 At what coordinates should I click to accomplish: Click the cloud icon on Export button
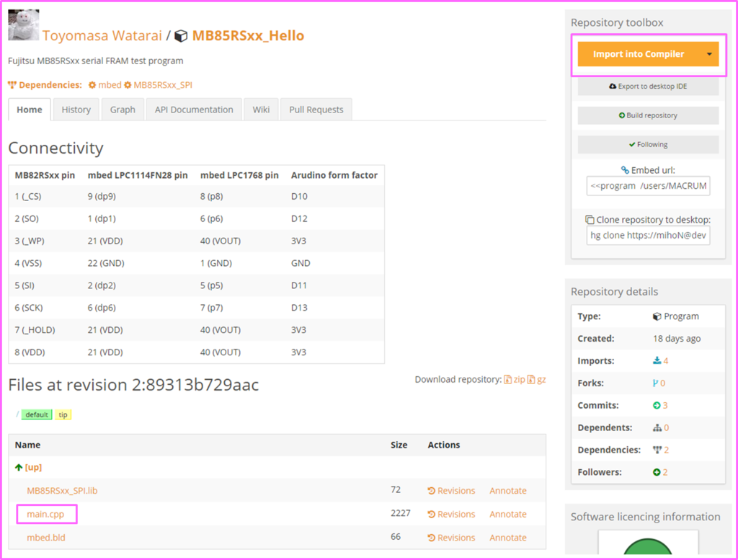click(x=613, y=86)
